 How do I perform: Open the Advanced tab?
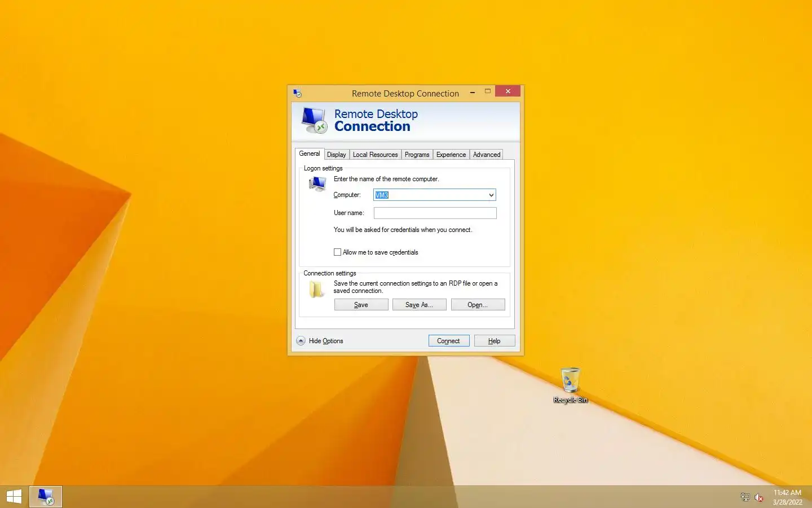click(487, 155)
